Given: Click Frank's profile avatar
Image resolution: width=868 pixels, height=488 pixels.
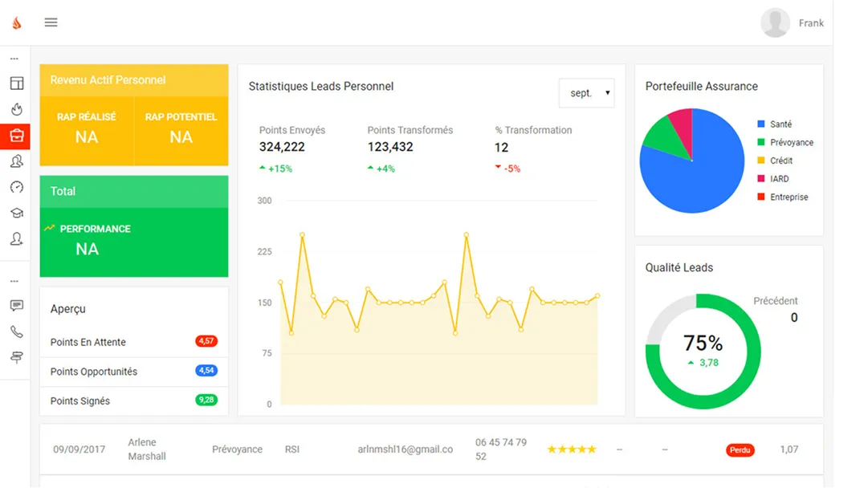Looking at the screenshot, I should [x=775, y=23].
